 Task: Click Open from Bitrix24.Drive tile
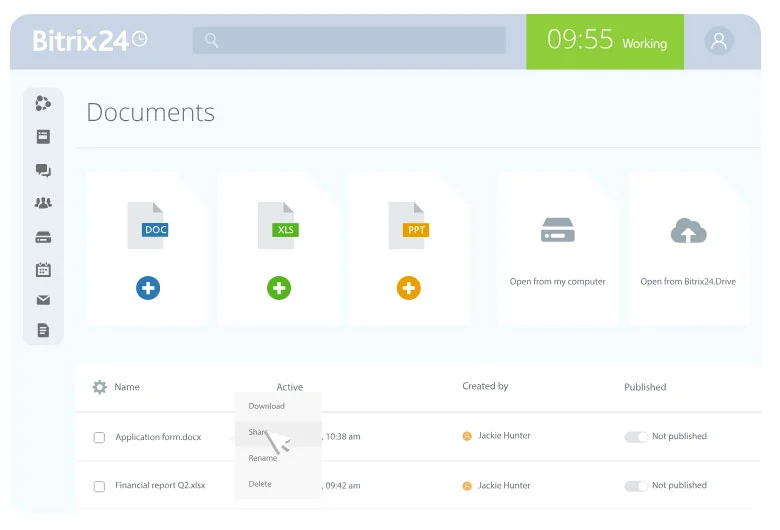point(688,248)
